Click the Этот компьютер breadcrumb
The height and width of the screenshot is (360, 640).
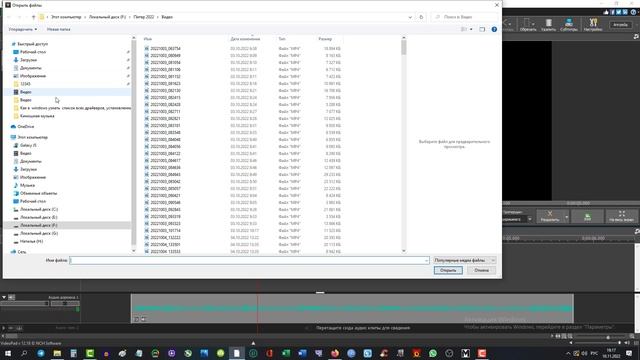pos(66,17)
